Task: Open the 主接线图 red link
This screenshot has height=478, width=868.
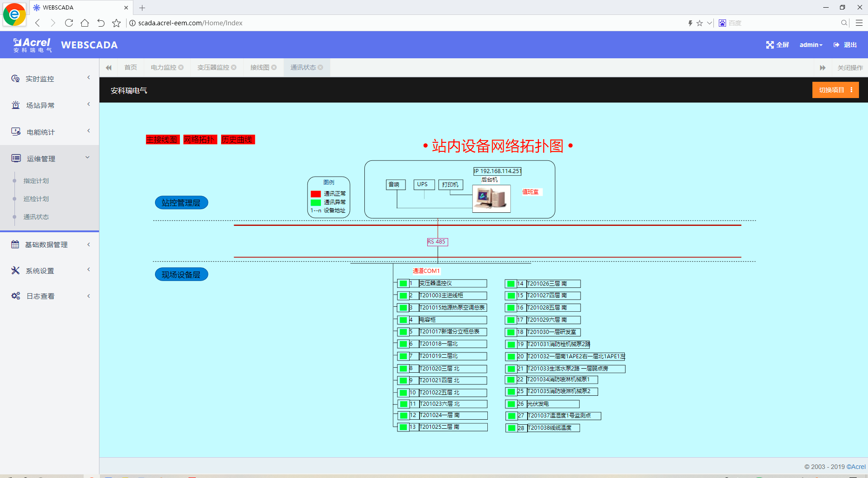Action: click(x=162, y=139)
